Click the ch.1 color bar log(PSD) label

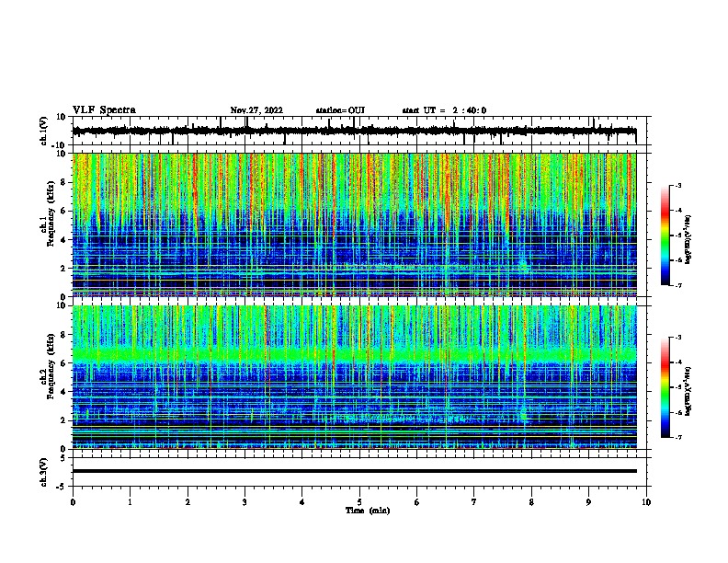coord(688,240)
